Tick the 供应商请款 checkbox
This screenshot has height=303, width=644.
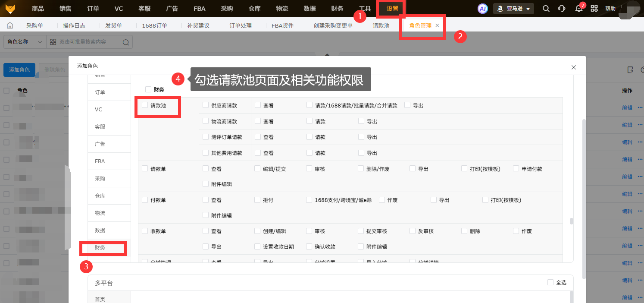pos(206,105)
